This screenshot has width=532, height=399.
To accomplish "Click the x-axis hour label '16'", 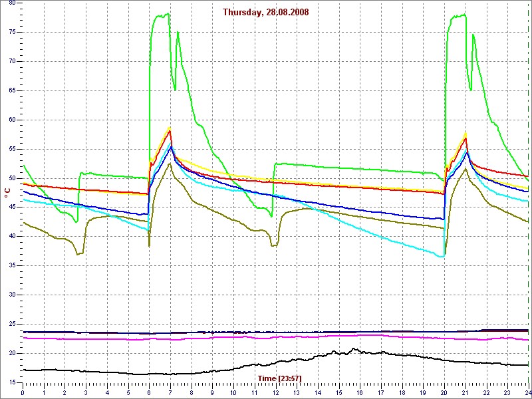I will click(360, 392).
